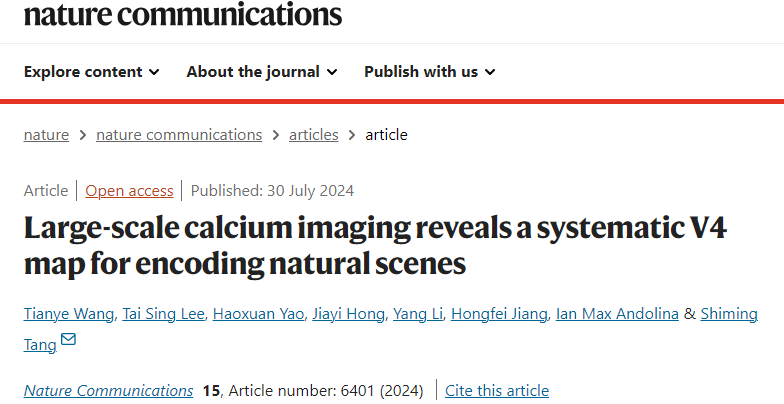The height and width of the screenshot is (404, 784).
Task: Go to the nature breadcrumb link
Action: pyautogui.click(x=46, y=134)
